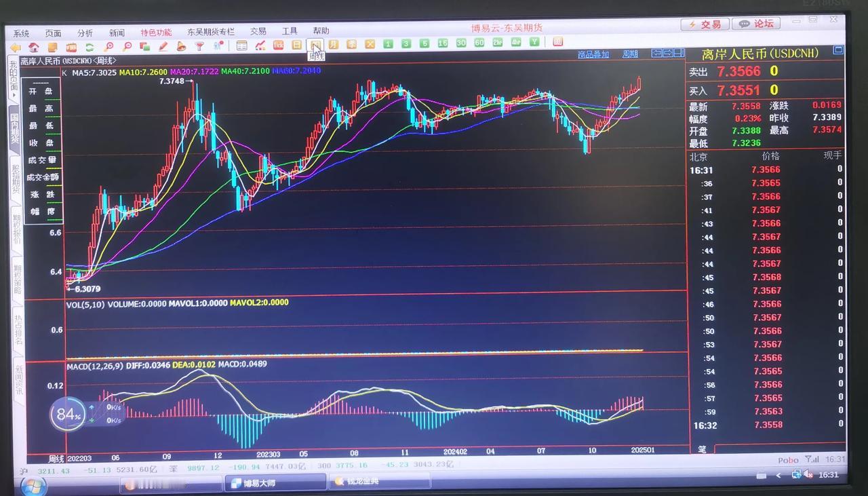Open the 特色功能 menu
This screenshot has width=868, height=496.
[156, 32]
